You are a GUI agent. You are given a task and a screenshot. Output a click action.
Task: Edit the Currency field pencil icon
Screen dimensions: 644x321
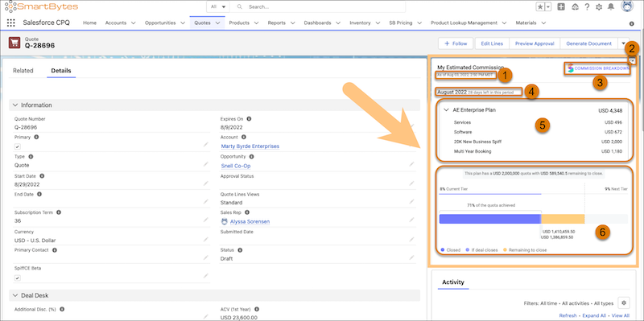206,239
